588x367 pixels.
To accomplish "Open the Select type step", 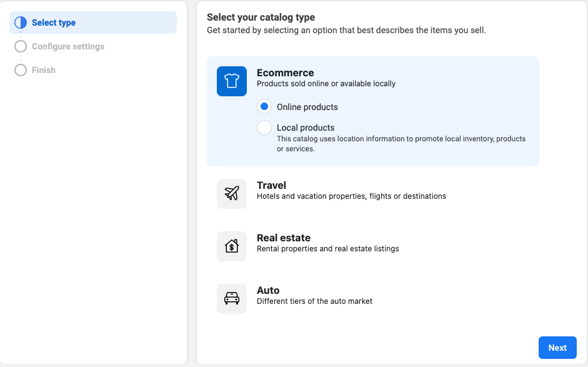I will coord(54,23).
